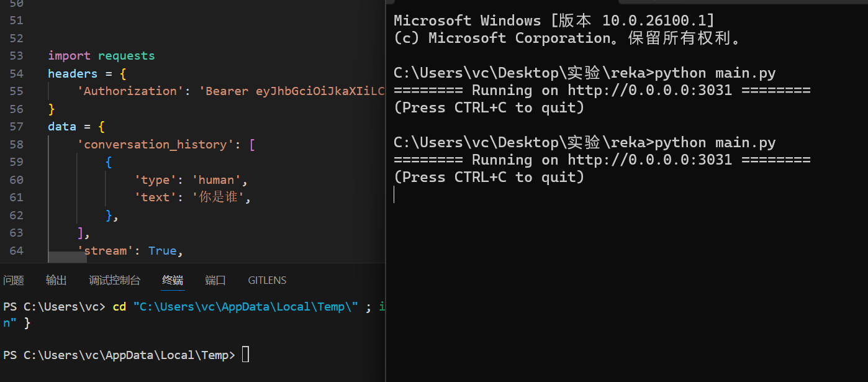Click the 'Microsoft Corporation' copyright line
This screenshot has height=382, width=868.
(567, 38)
